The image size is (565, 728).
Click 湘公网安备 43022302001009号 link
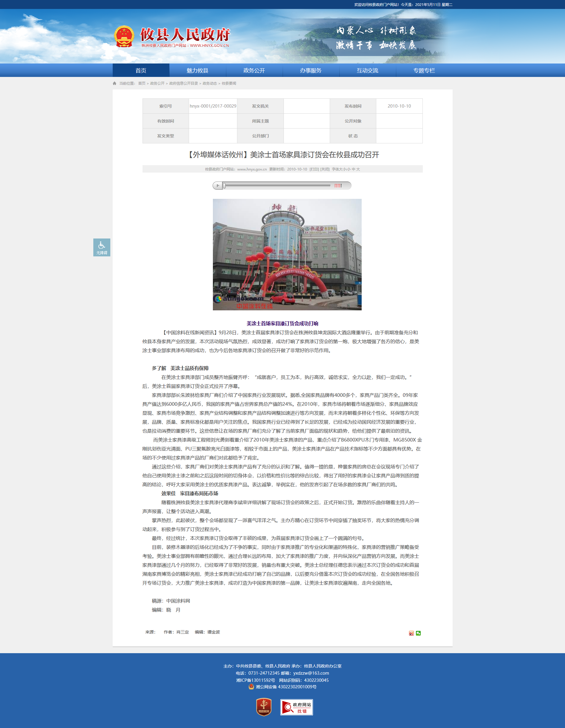[x=286, y=687]
